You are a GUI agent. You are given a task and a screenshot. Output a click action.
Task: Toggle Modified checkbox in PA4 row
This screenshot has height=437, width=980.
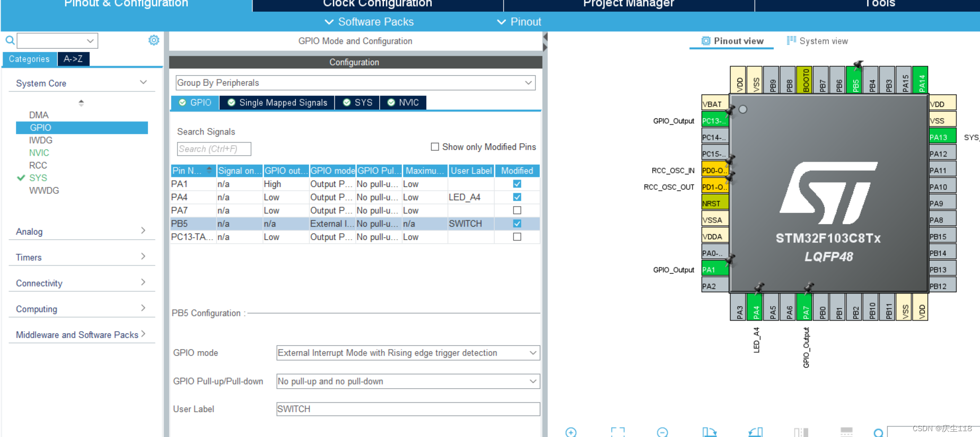[517, 197]
